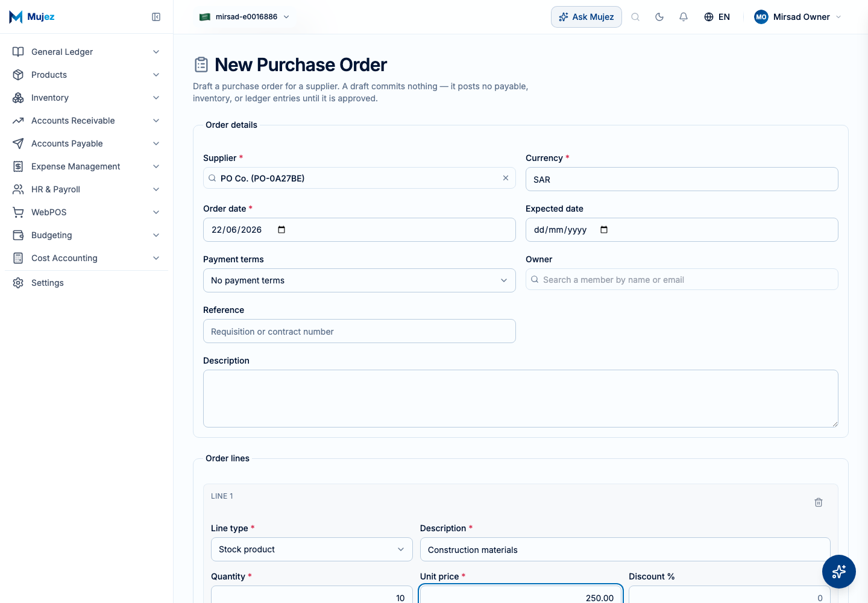Click the Supplier search field
868x603 pixels.
[359, 178]
